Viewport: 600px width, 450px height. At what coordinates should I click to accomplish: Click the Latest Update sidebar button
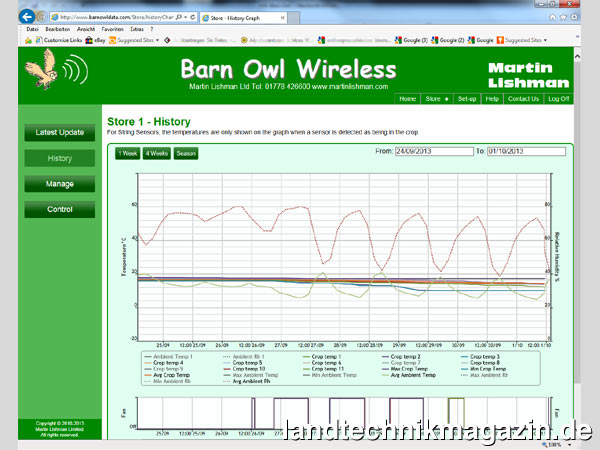coord(60,133)
